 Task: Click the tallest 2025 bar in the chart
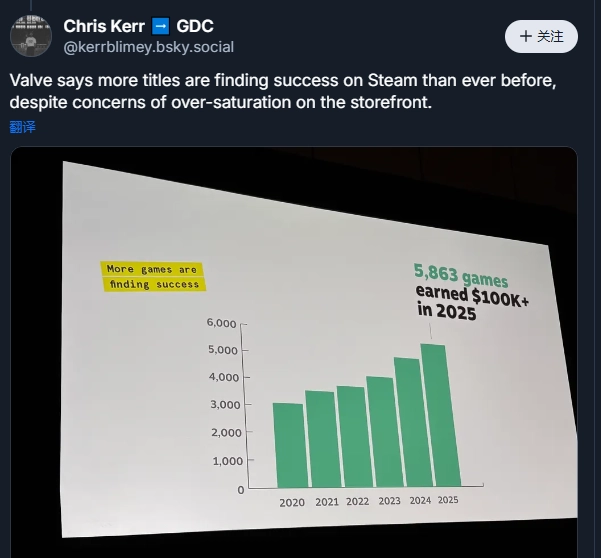[x=439, y=415]
